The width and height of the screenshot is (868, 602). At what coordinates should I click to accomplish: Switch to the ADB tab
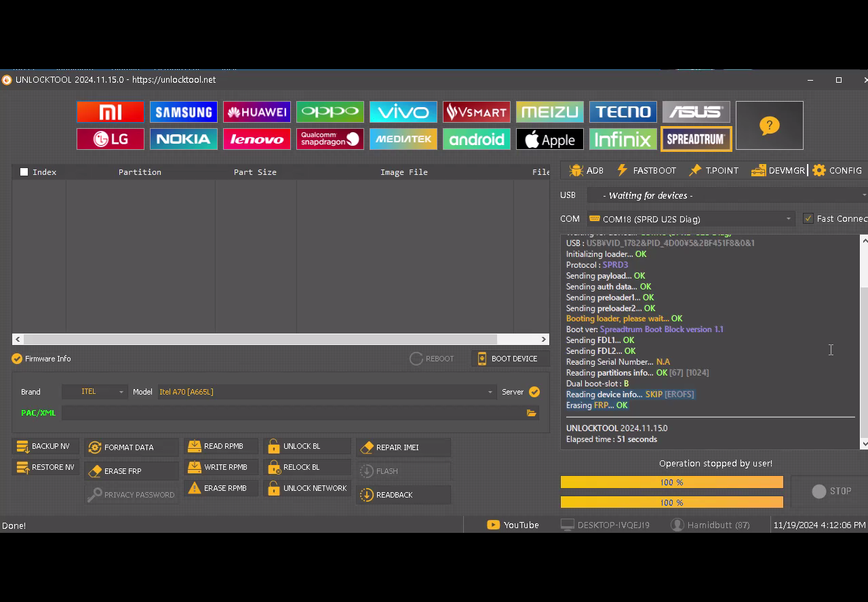point(587,170)
